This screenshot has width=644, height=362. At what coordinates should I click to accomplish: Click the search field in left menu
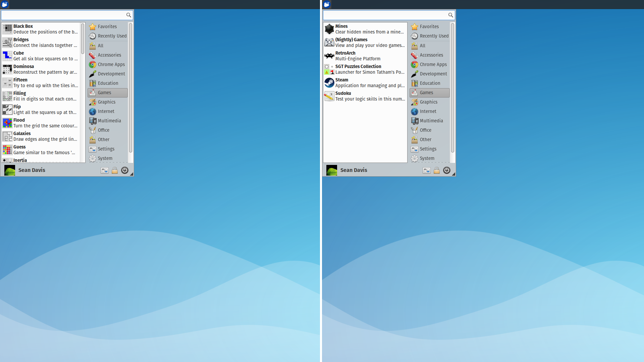click(63, 15)
